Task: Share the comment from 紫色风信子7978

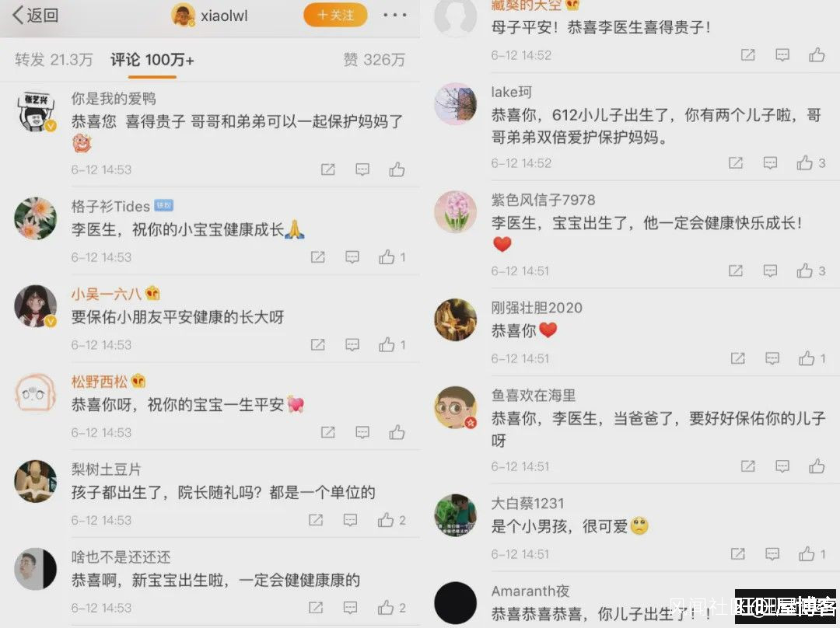Action: (736, 271)
